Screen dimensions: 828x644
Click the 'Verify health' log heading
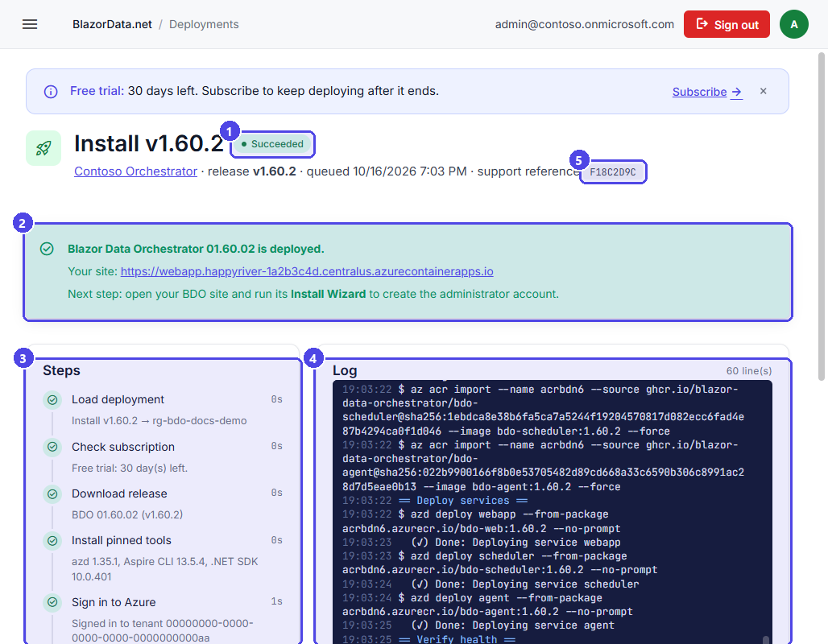(457, 638)
